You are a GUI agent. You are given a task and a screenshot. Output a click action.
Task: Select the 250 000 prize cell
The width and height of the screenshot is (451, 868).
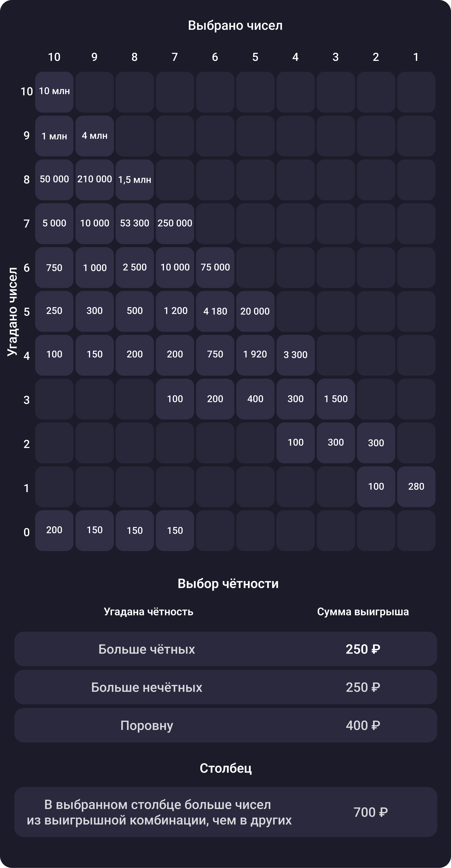pos(175,223)
